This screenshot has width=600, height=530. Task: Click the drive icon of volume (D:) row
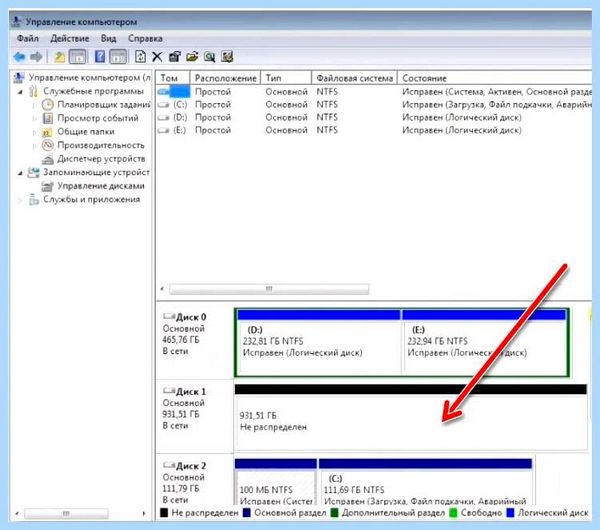click(163, 117)
